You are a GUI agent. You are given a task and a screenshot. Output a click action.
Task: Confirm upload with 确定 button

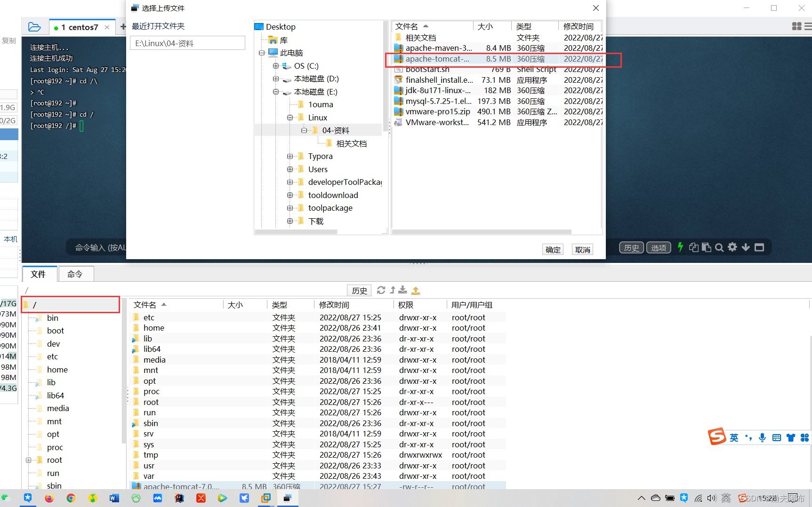coord(553,249)
